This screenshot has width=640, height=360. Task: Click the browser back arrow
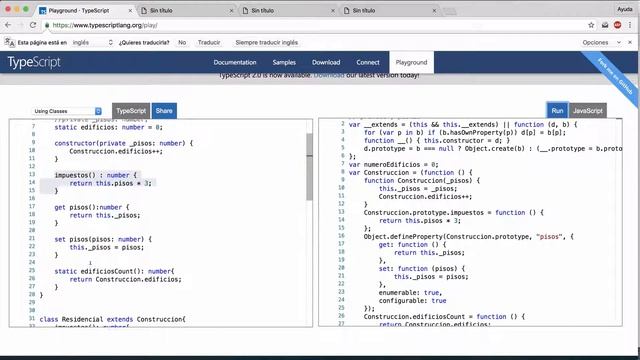click(8, 25)
